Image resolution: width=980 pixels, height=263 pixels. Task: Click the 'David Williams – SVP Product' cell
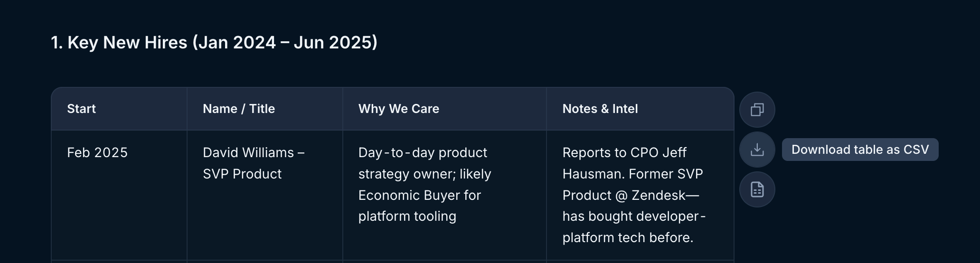254,163
